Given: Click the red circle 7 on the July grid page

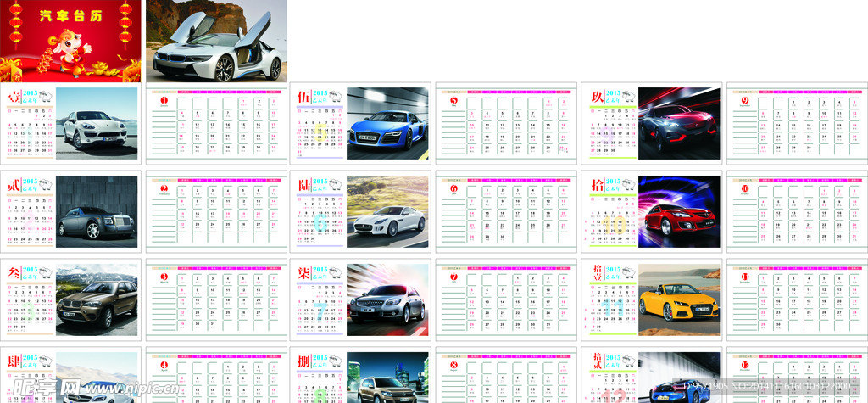Looking at the screenshot, I should [454, 277].
